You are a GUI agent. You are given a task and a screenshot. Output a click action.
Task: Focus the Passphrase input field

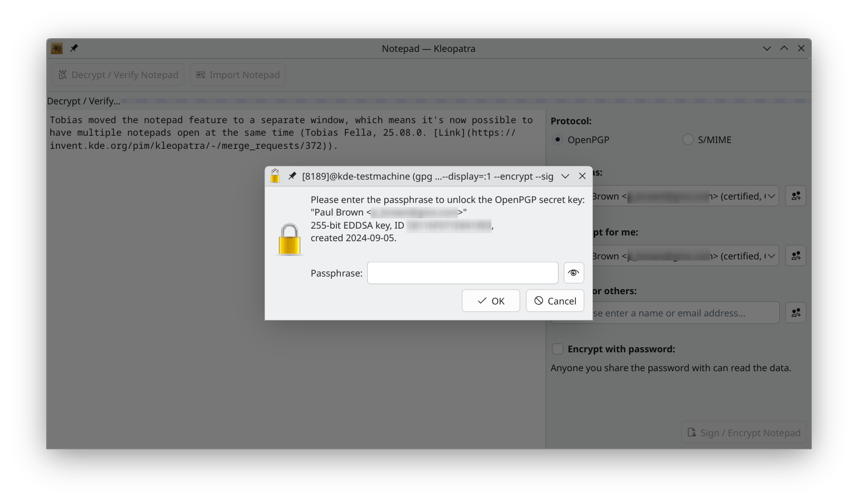pyautogui.click(x=462, y=273)
